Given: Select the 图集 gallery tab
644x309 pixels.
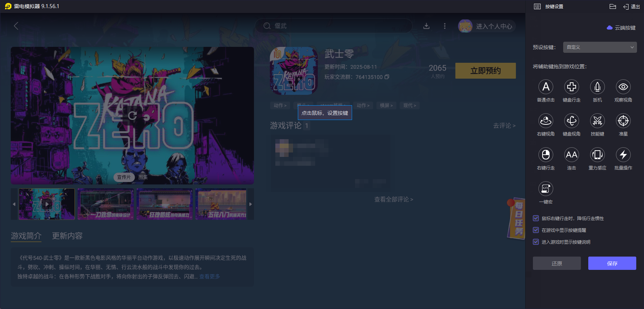Looking at the screenshot, I should pos(143,177).
